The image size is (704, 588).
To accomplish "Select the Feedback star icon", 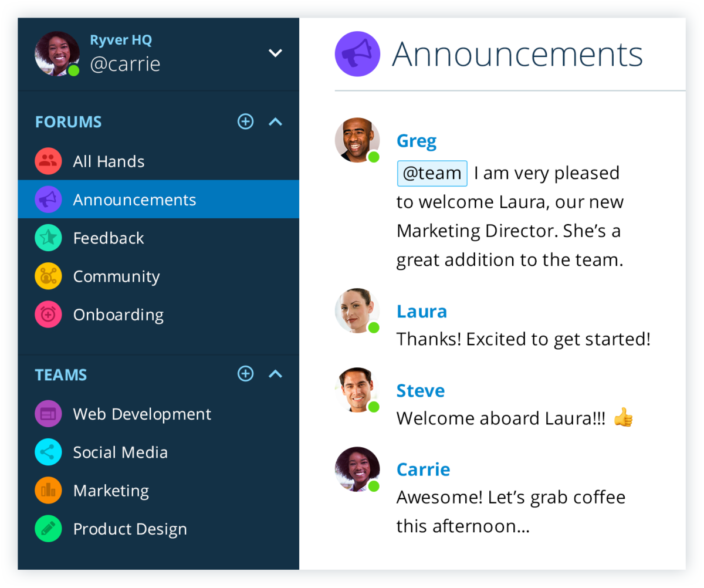I will 48,238.
